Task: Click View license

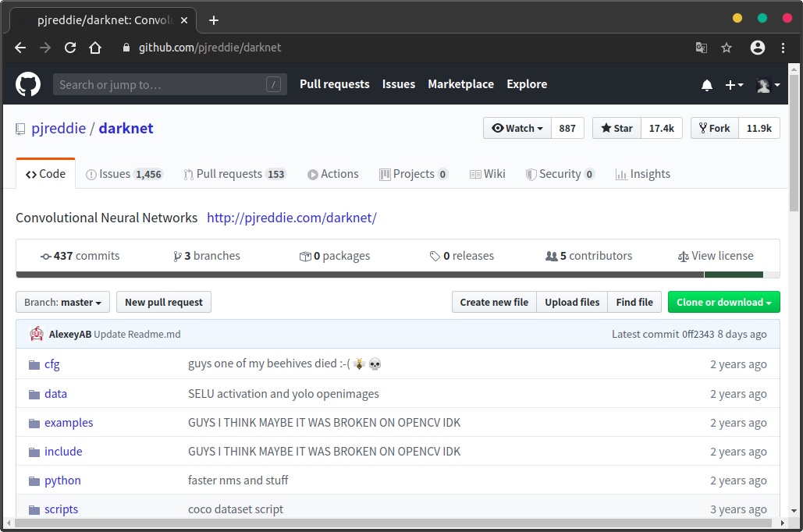Action: click(716, 256)
